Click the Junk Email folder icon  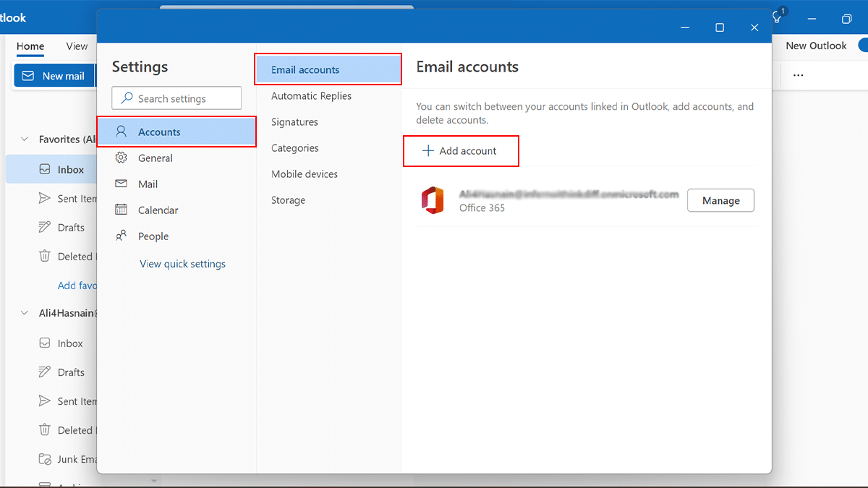click(x=45, y=459)
